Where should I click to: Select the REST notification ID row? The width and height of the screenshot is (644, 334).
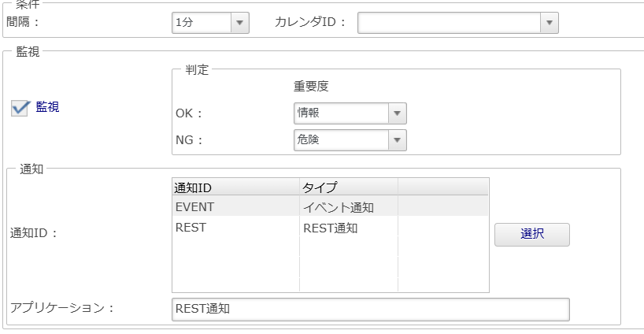235,228
